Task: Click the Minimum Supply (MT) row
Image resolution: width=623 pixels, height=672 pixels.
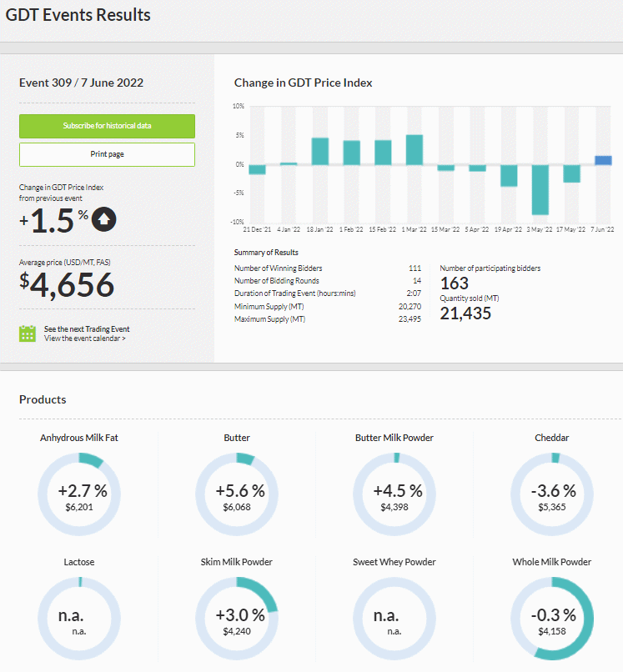Action: click(328, 307)
